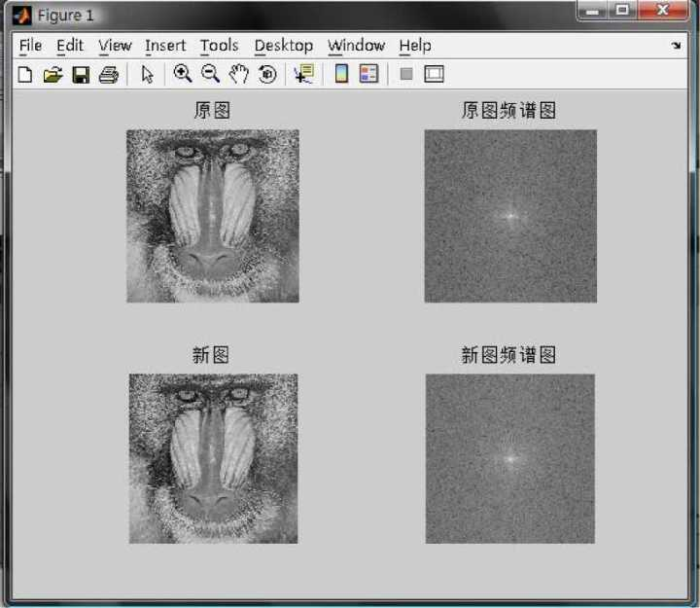Activate the Zoom Out magnifier tool
Screen dimensions: 700x608
tap(210, 74)
